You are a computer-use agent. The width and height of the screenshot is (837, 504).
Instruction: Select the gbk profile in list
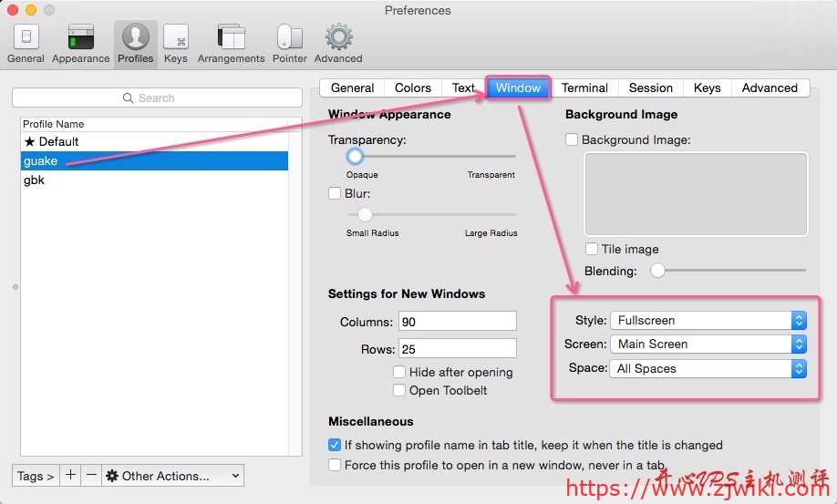click(35, 180)
